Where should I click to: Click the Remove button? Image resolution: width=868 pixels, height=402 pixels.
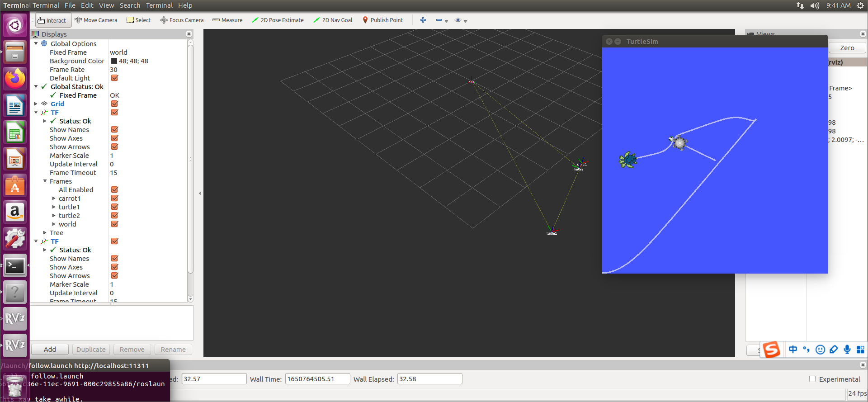(132, 350)
